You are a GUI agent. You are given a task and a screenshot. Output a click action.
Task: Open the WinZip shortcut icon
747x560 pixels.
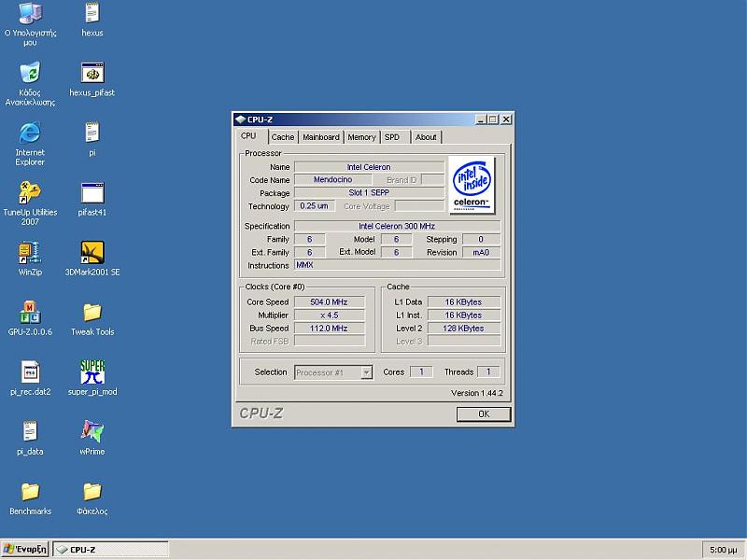(30, 252)
